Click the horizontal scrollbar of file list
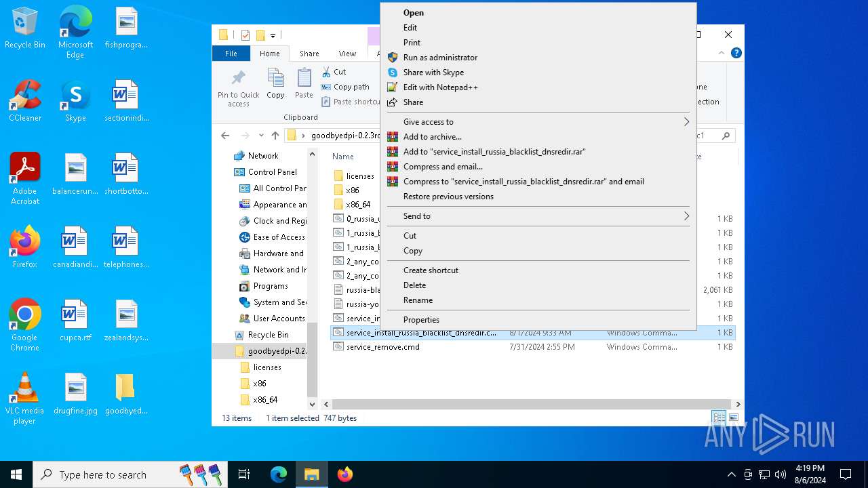The height and width of the screenshot is (488, 868). point(531,404)
